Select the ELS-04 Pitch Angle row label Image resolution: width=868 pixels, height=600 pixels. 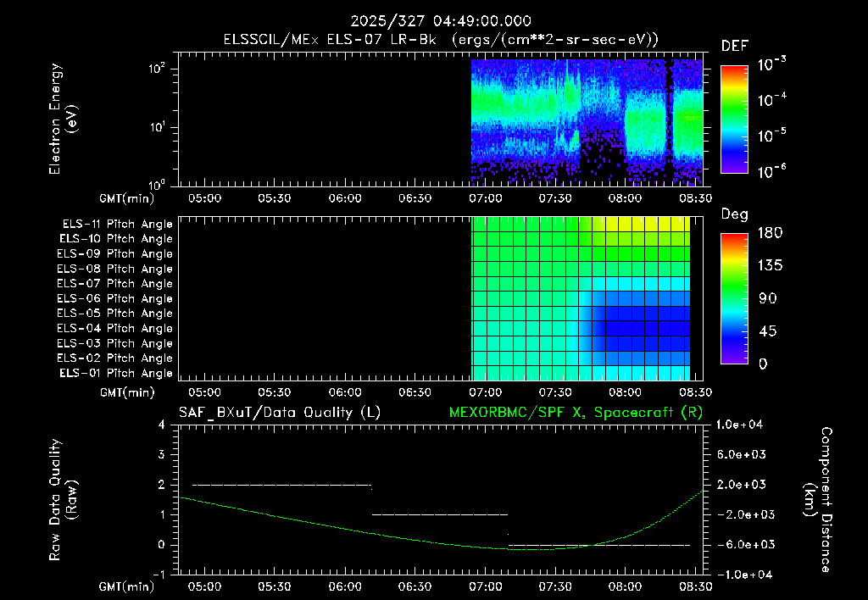coord(114,328)
